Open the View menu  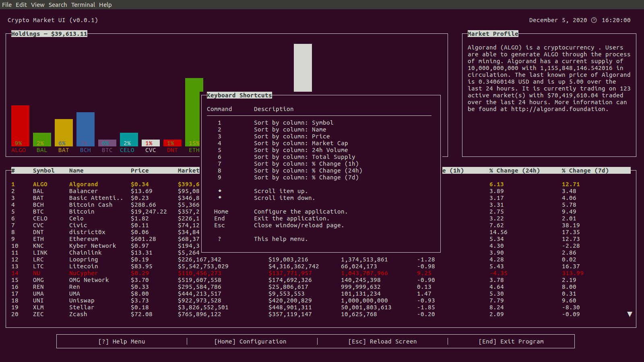coord(38,5)
